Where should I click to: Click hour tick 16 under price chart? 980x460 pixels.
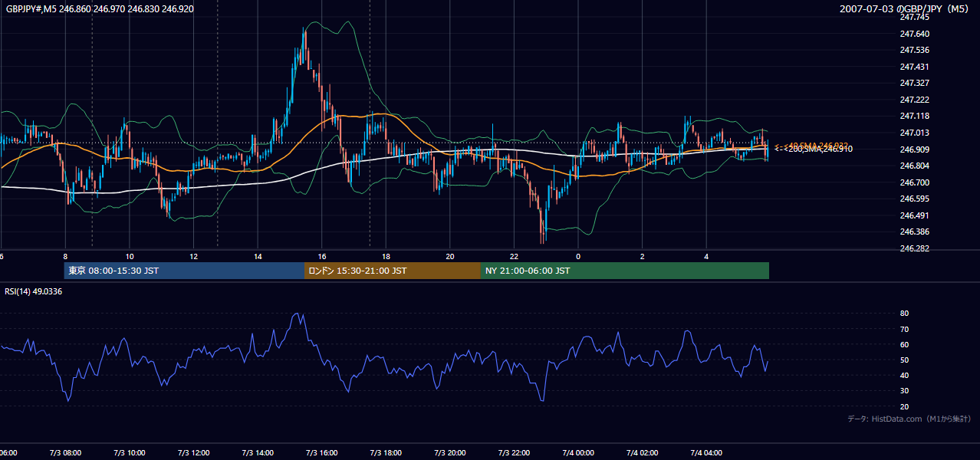(322, 257)
